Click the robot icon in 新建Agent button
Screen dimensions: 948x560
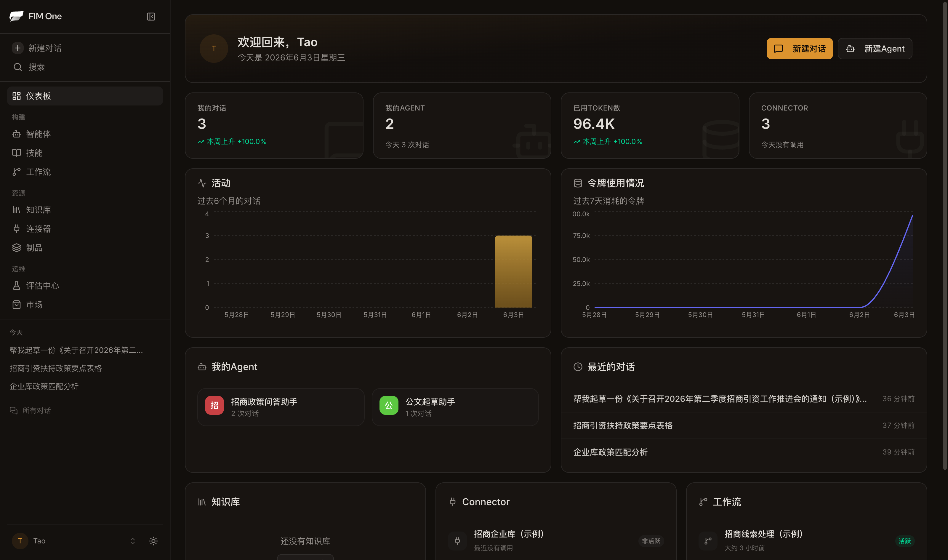pos(850,49)
